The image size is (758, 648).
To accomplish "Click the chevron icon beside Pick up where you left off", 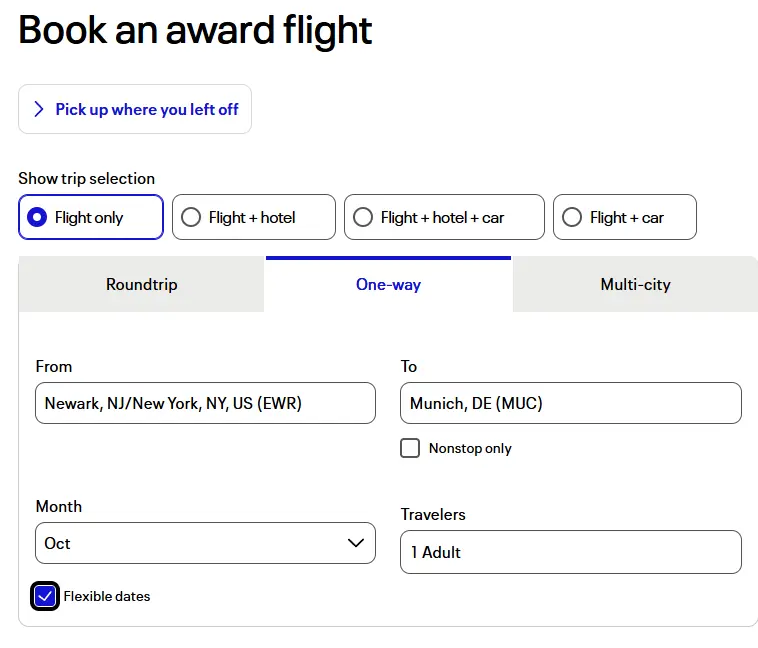I will (x=39, y=109).
